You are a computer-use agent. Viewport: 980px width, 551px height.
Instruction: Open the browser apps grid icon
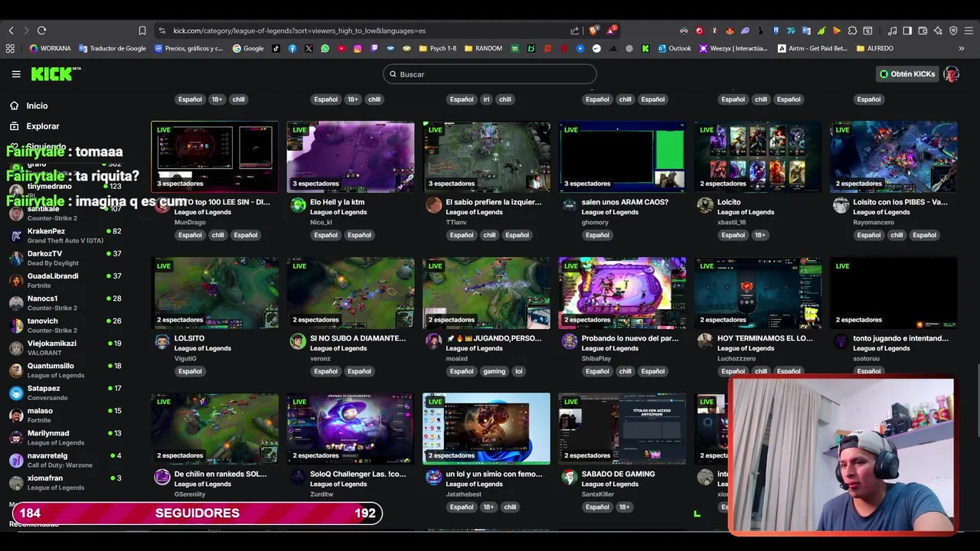click(x=10, y=48)
